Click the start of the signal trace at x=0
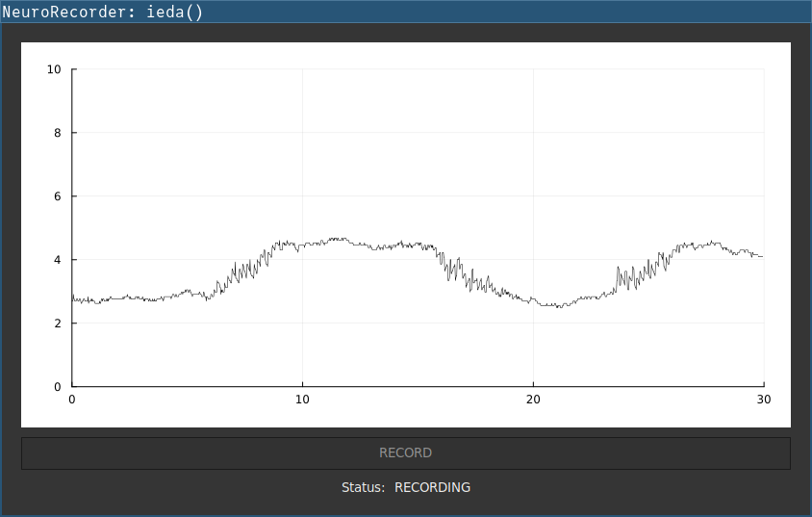This screenshot has height=517, width=812. click(x=73, y=299)
